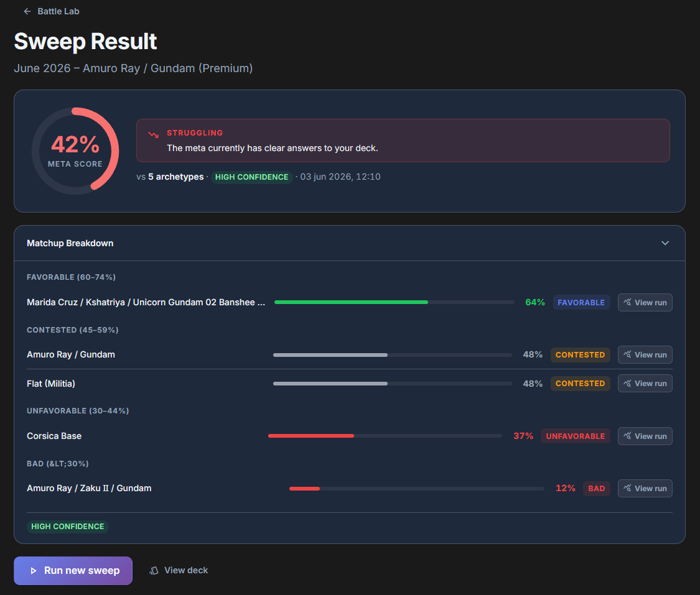This screenshot has height=595, width=700.
Task: Click the Matchup Breakdown header title
Action: (70, 243)
